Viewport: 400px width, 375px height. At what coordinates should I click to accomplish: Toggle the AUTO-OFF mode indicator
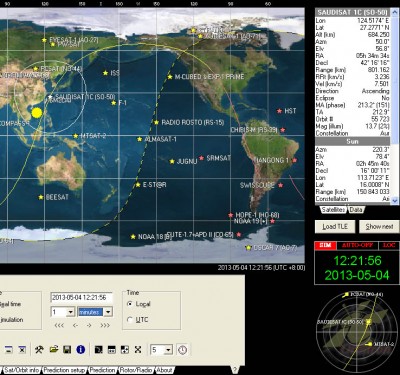tap(357, 245)
